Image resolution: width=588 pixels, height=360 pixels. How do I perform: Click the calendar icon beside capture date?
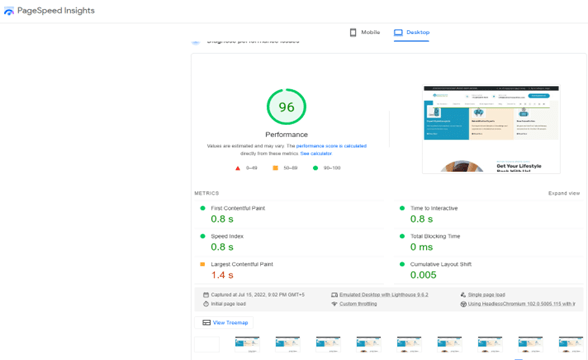tap(206, 295)
